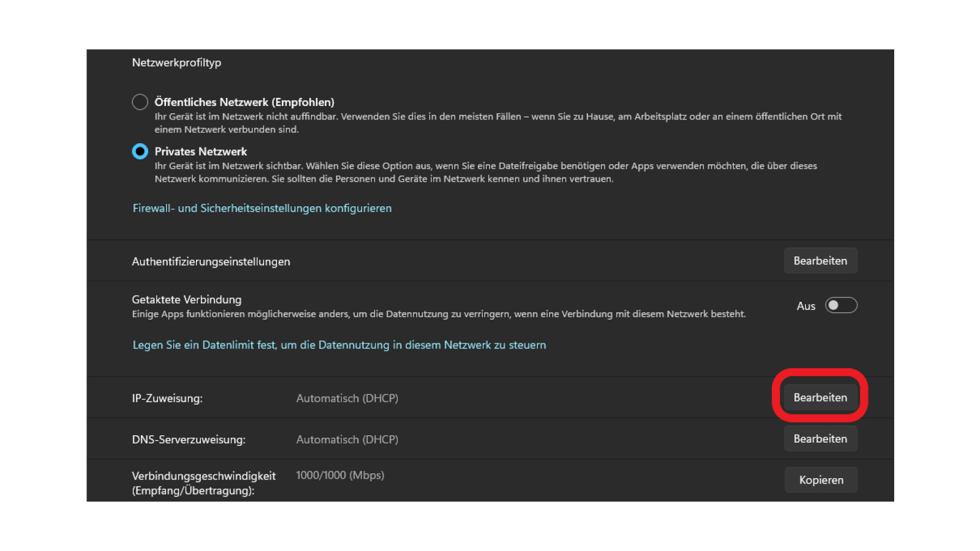Open the link to set a Datenlimit
This screenshot has width=980, height=551.
(339, 345)
